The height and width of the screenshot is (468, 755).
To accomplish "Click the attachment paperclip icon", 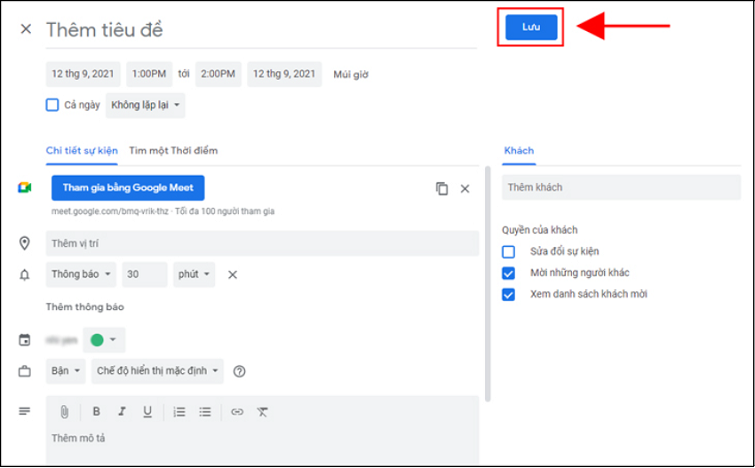I will (63, 411).
